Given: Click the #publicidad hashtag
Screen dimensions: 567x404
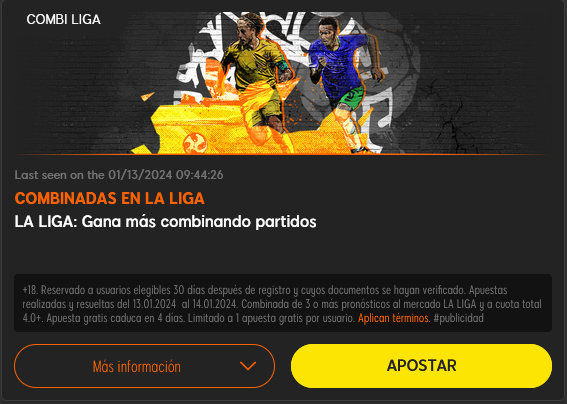Looking at the screenshot, I should pyautogui.click(x=458, y=318).
